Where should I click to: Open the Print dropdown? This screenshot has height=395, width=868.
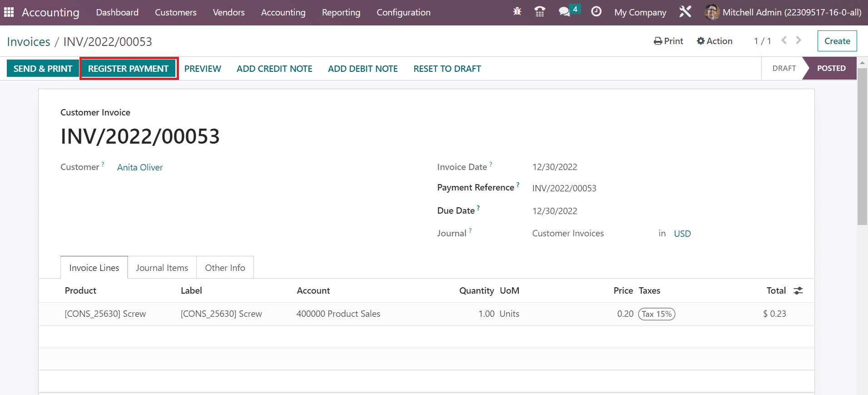[668, 41]
